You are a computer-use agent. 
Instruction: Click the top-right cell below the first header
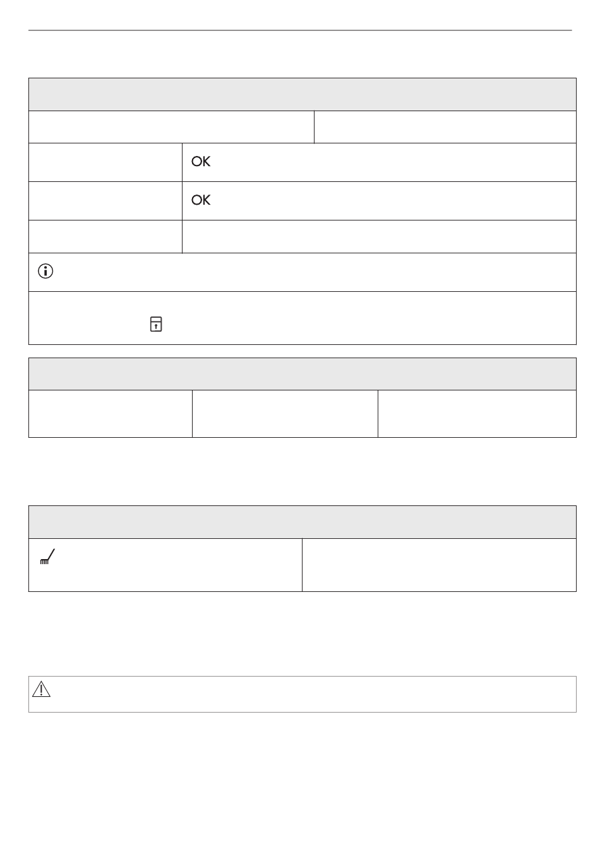[445, 127]
